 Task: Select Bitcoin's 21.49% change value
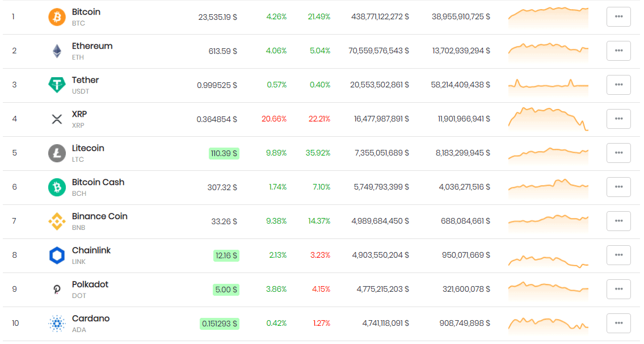319,17
